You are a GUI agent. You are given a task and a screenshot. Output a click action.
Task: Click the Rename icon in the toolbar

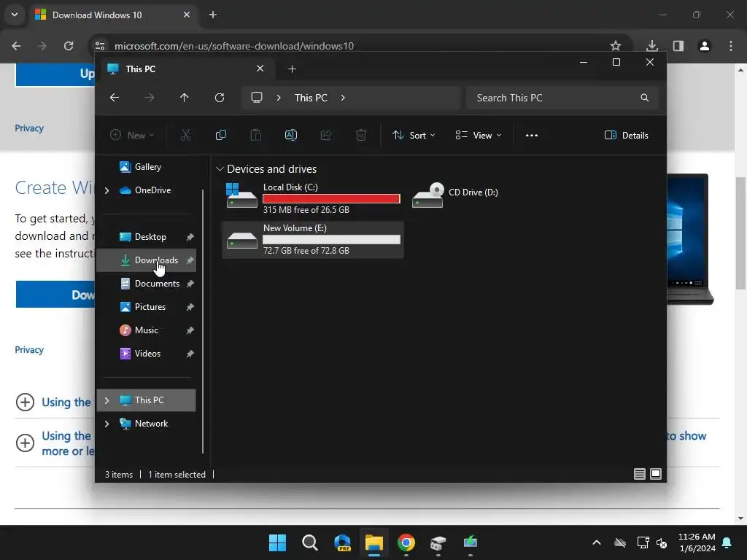coord(290,135)
